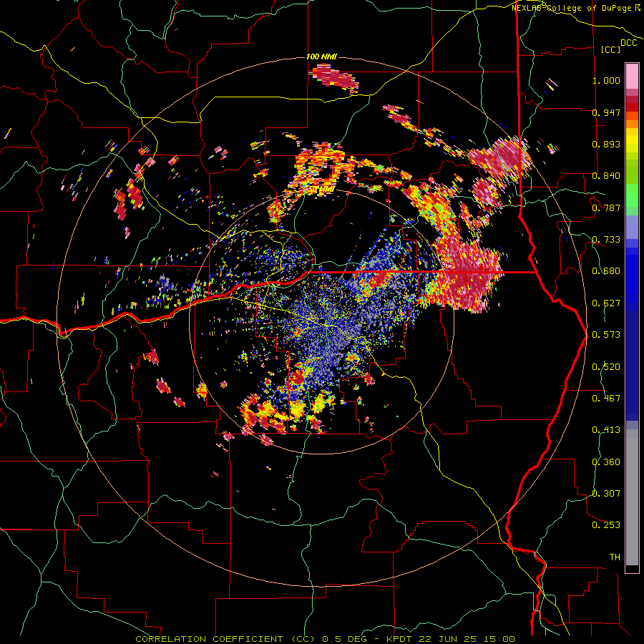The image size is (644, 644).
Task: Click the 0.733 legend value
Action: pos(606,240)
